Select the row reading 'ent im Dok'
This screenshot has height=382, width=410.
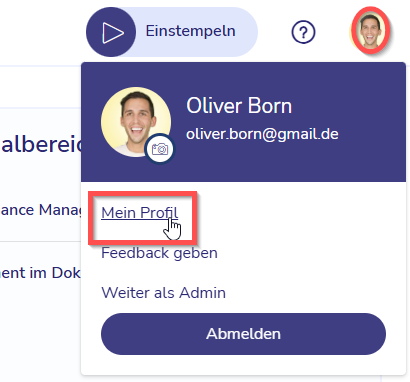[x=41, y=273]
